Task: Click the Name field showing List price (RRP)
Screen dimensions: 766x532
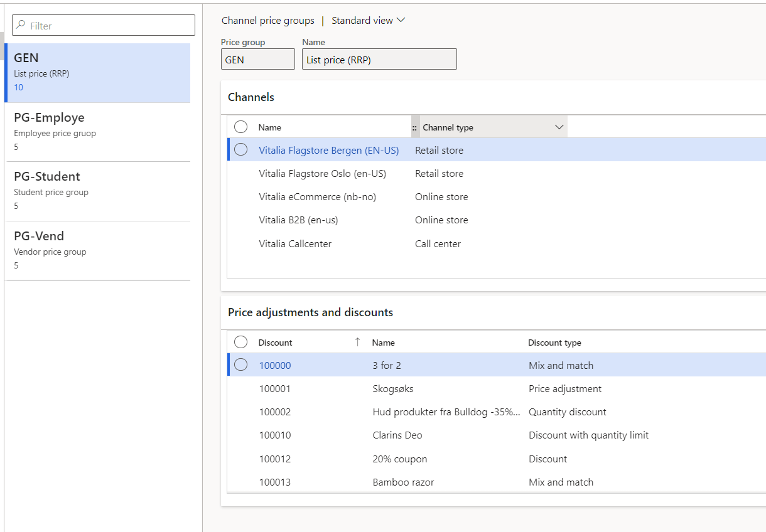Action: point(379,60)
